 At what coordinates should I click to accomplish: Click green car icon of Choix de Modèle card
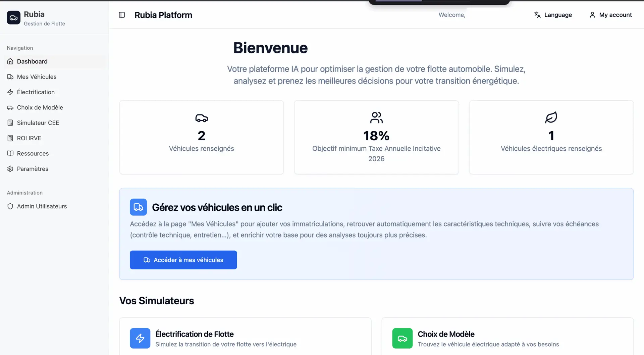(402, 338)
